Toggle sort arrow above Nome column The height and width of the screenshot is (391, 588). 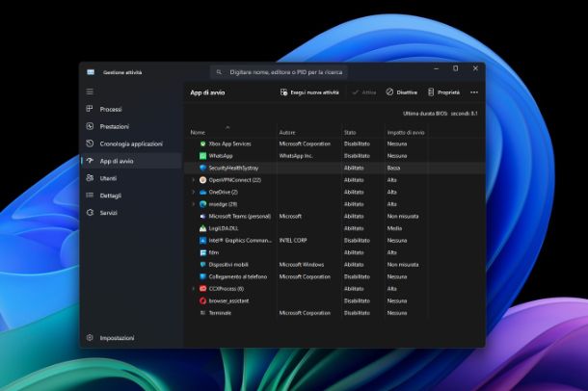(x=227, y=127)
